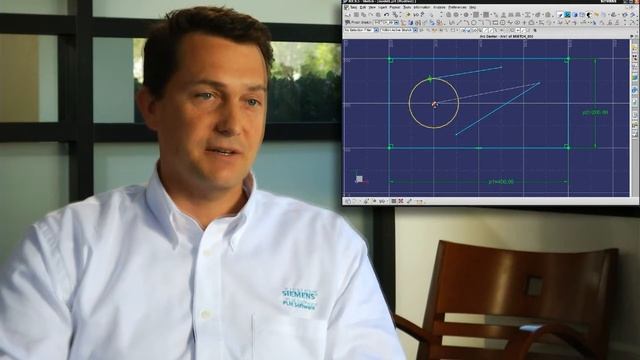Select the Rectangle sketch tool
640x360 pixels.
pyautogui.click(x=495, y=22)
